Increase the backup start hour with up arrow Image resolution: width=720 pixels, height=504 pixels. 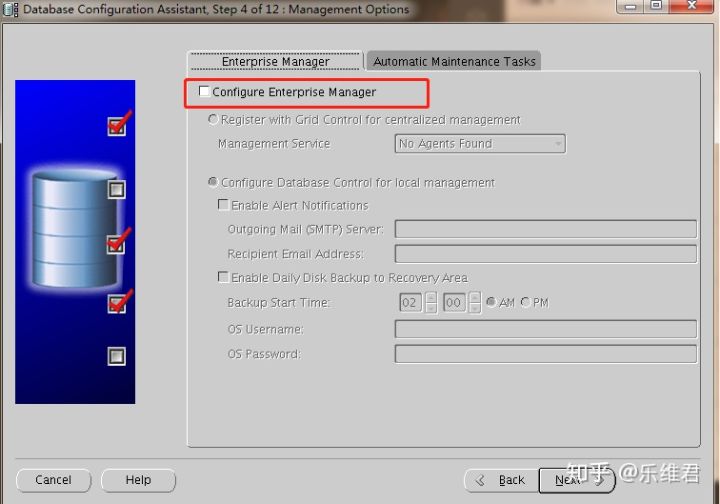[x=431, y=297]
